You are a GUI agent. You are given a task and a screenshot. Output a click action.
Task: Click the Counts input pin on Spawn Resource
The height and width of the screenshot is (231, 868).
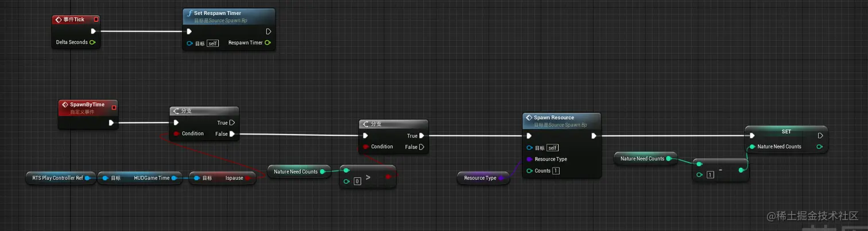click(x=529, y=171)
